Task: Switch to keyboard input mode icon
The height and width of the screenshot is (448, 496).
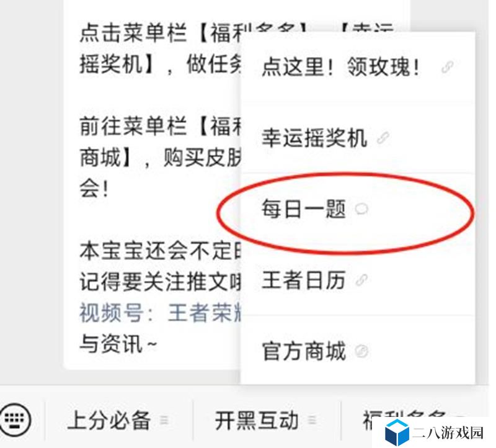Action: (x=15, y=419)
